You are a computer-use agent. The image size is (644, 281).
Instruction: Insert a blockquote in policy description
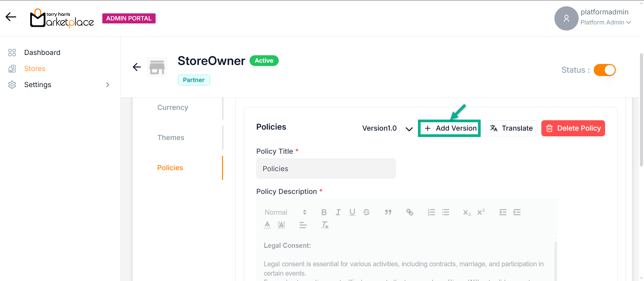[x=388, y=212]
